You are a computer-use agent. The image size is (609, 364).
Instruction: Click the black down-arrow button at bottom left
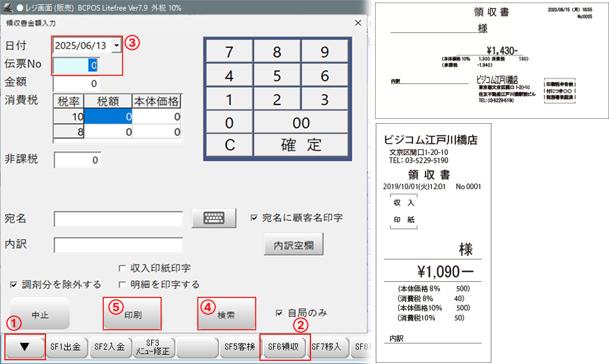click(26, 347)
